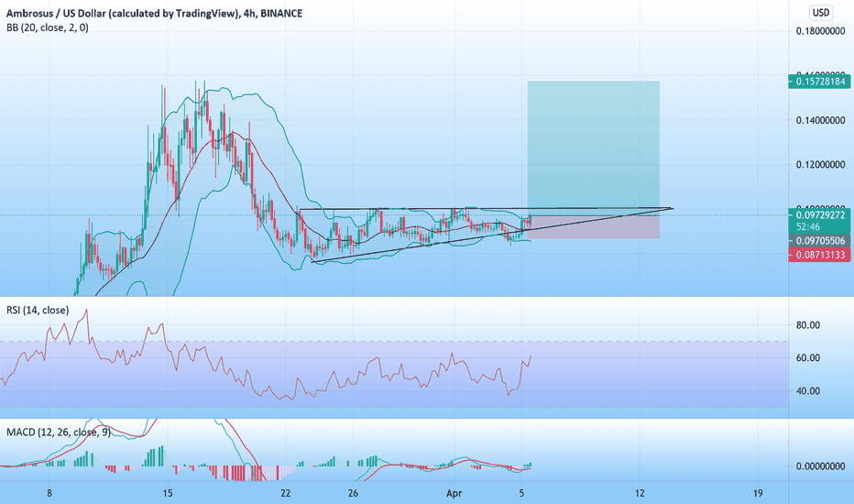Click the RSI (14, close) indicator label
The image size is (854, 504).
38,310
